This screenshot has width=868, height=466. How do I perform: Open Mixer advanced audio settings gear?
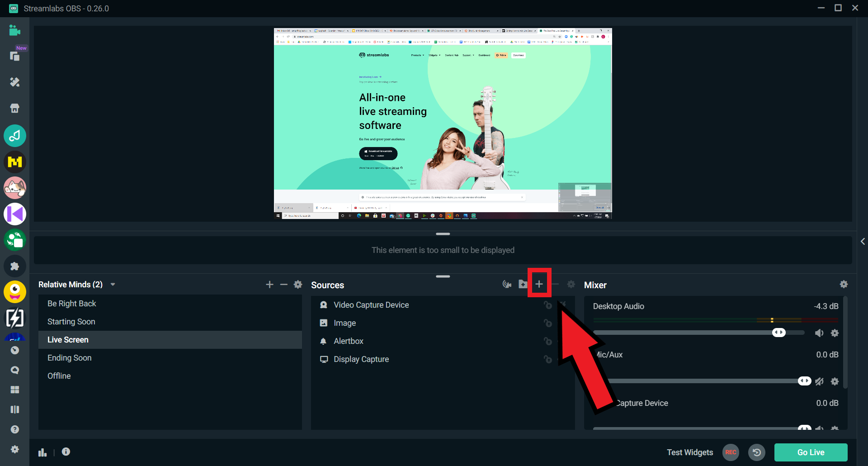point(844,284)
